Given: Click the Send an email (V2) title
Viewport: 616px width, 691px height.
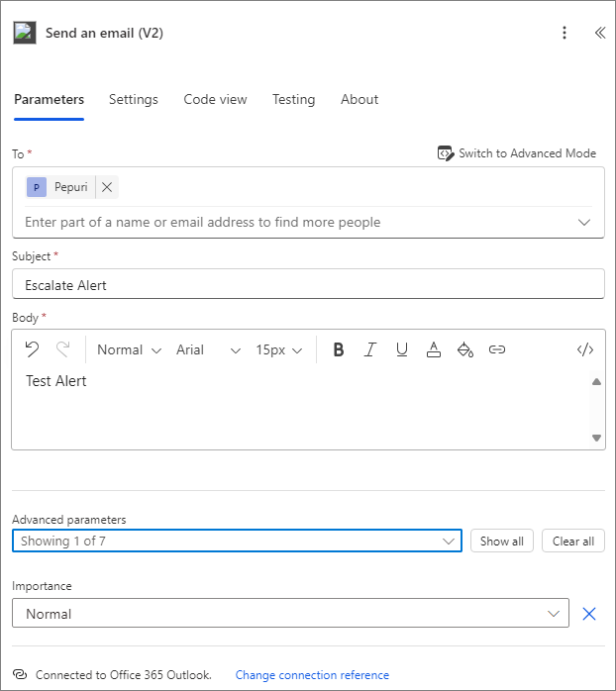Looking at the screenshot, I should point(105,33).
